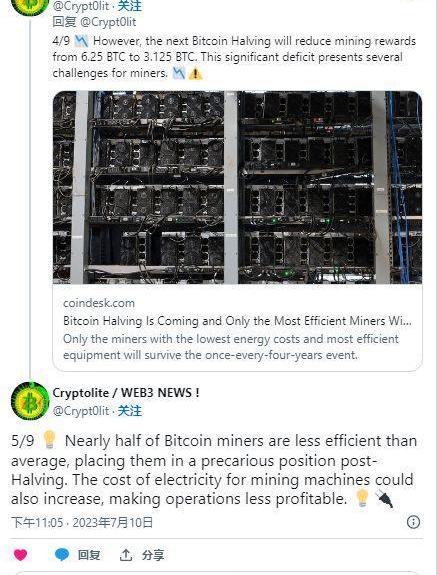Open the 回复 reply label

pyautogui.click(x=89, y=555)
